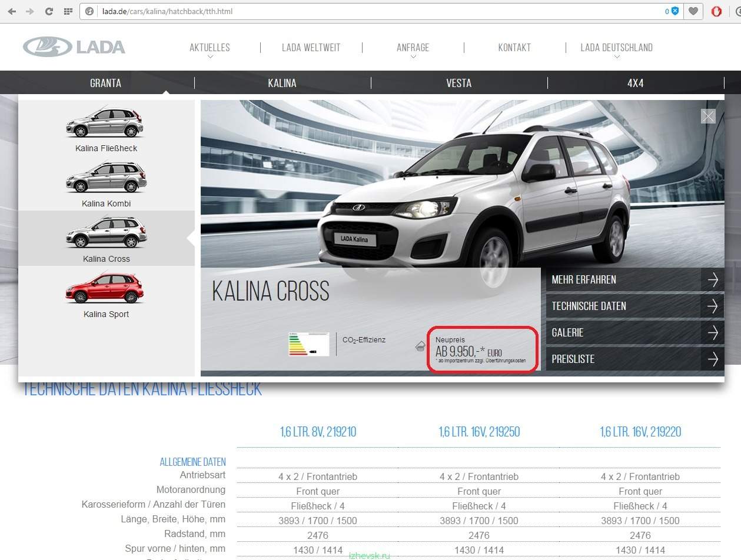Click the small icon beside Neupreis
The height and width of the screenshot is (560, 741).
tap(420, 346)
